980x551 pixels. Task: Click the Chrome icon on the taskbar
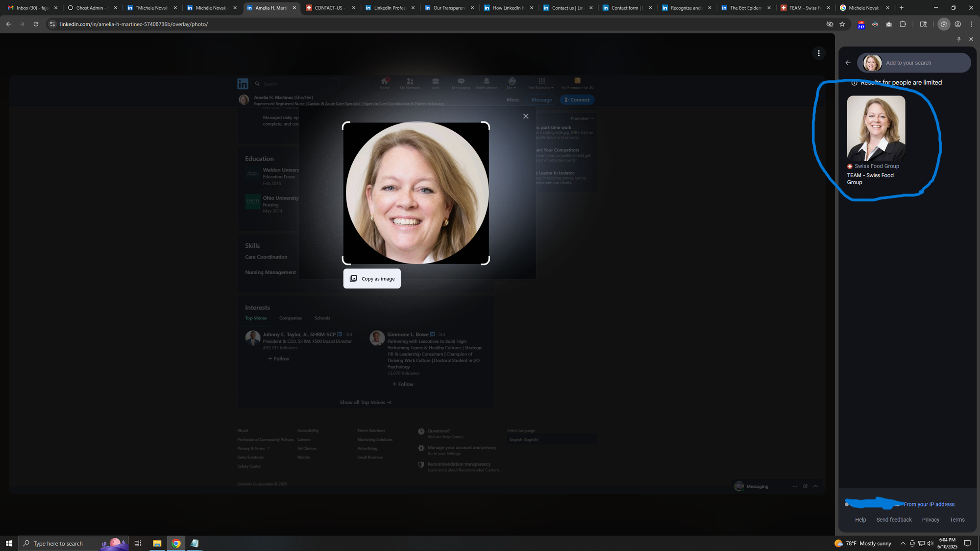(x=176, y=543)
